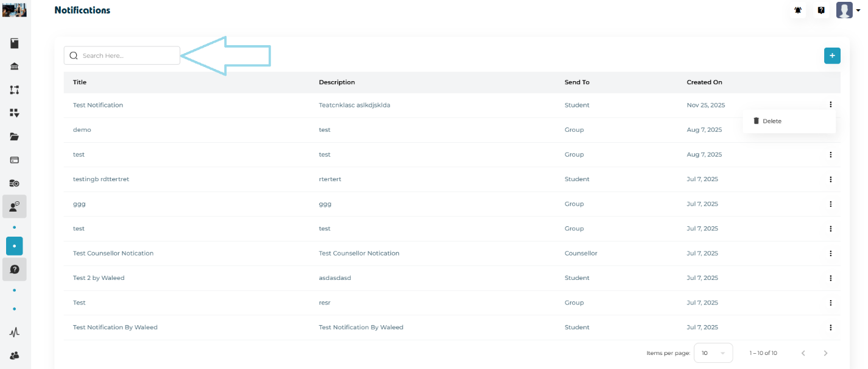Image resolution: width=868 pixels, height=369 pixels.
Task: Go to next page of notifications
Action: [x=825, y=353]
